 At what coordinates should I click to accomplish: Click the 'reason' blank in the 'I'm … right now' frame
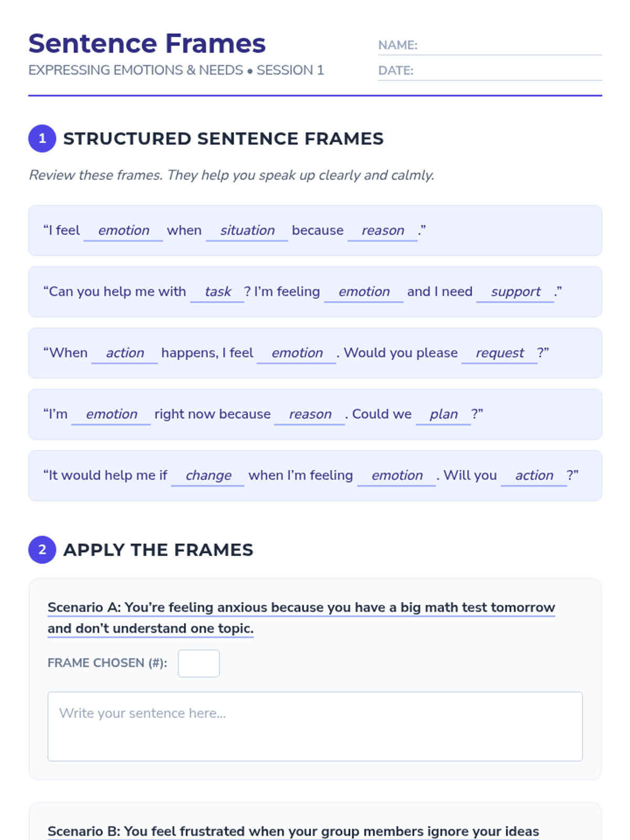click(310, 414)
